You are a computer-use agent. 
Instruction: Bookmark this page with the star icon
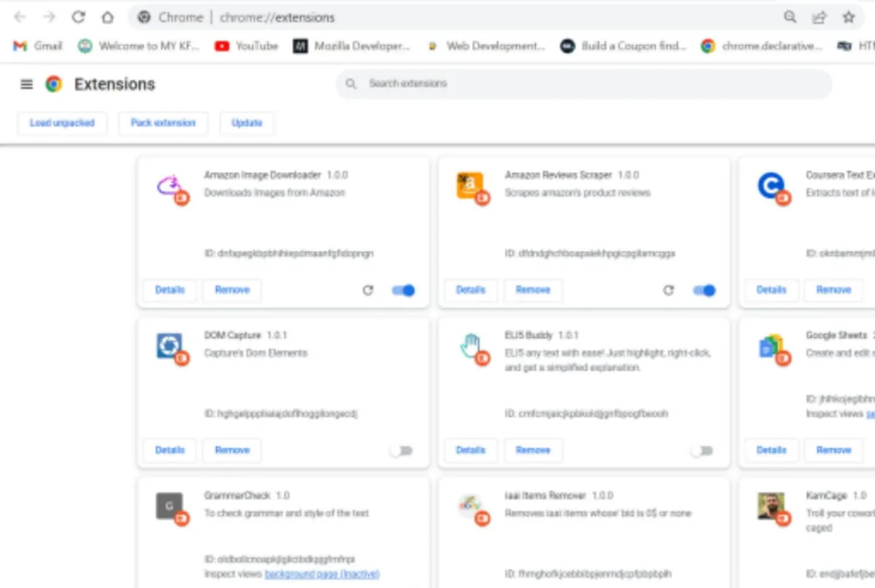click(x=848, y=17)
